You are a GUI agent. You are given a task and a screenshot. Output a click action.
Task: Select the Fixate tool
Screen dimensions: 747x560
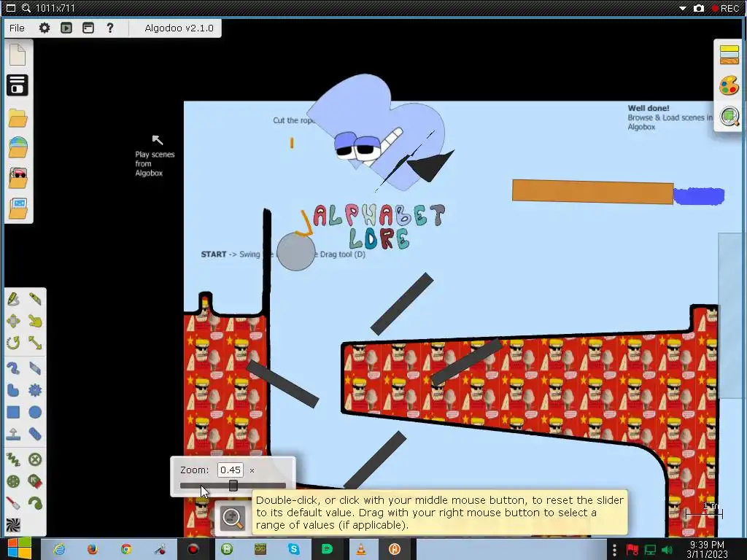[x=35, y=459]
